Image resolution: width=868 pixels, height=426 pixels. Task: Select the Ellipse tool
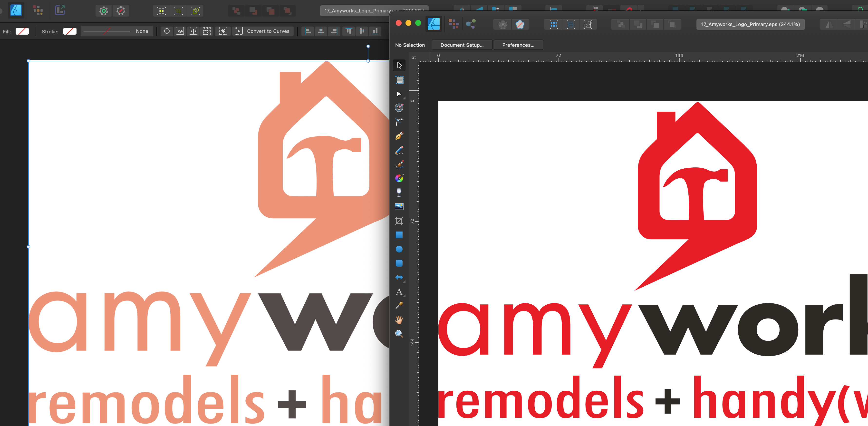tap(399, 249)
